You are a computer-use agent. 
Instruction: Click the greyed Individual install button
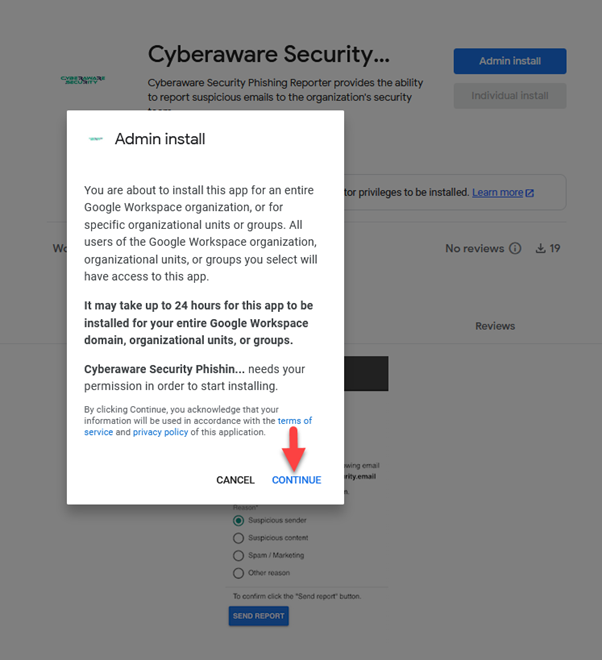(510, 96)
